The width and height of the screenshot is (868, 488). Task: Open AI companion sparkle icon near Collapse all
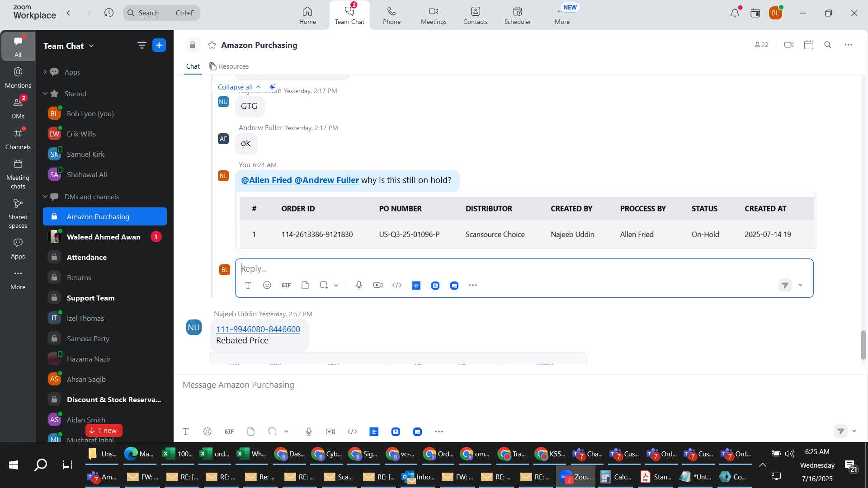pyautogui.click(x=272, y=86)
